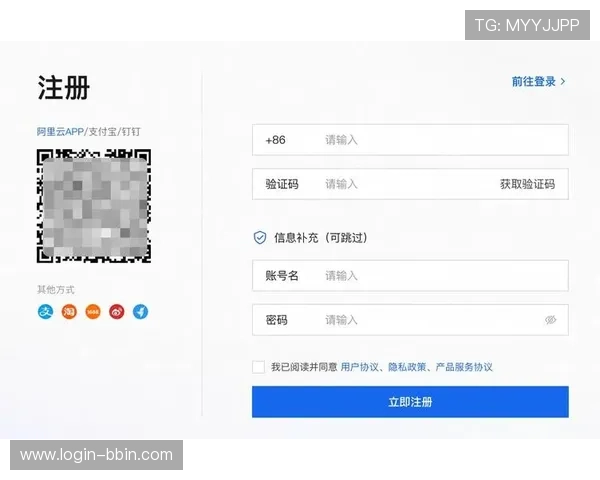This screenshot has width=600, height=480.
Task: Sign up with the 1688 icon
Action: point(93,312)
